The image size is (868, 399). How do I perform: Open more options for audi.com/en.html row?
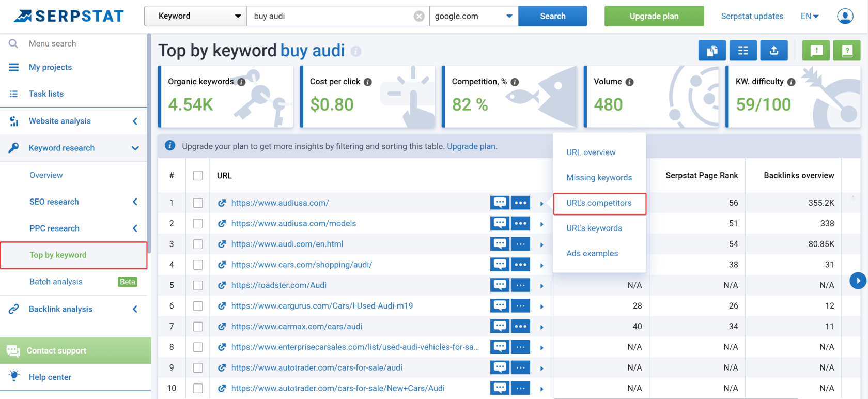coord(520,244)
